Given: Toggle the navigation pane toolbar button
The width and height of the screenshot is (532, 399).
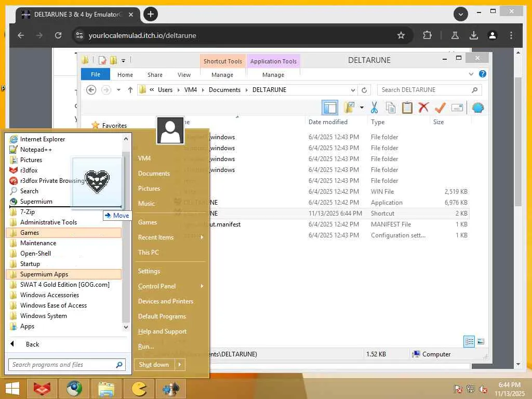Looking at the screenshot, I should (x=330, y=108).
